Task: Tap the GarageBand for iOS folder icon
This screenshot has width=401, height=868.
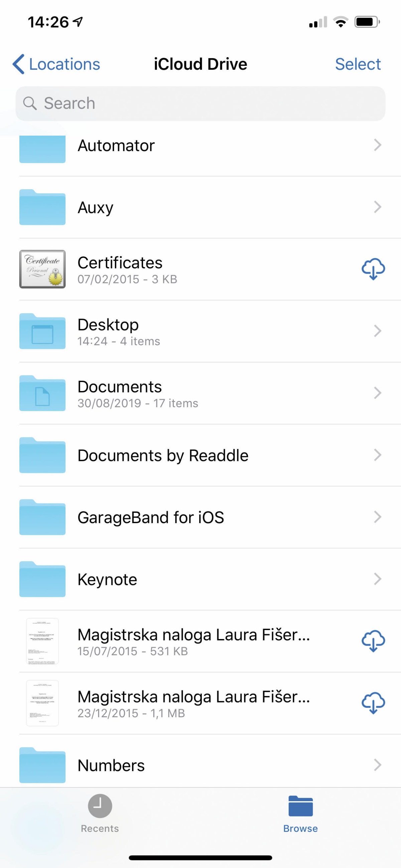Action: coord(42,517)
